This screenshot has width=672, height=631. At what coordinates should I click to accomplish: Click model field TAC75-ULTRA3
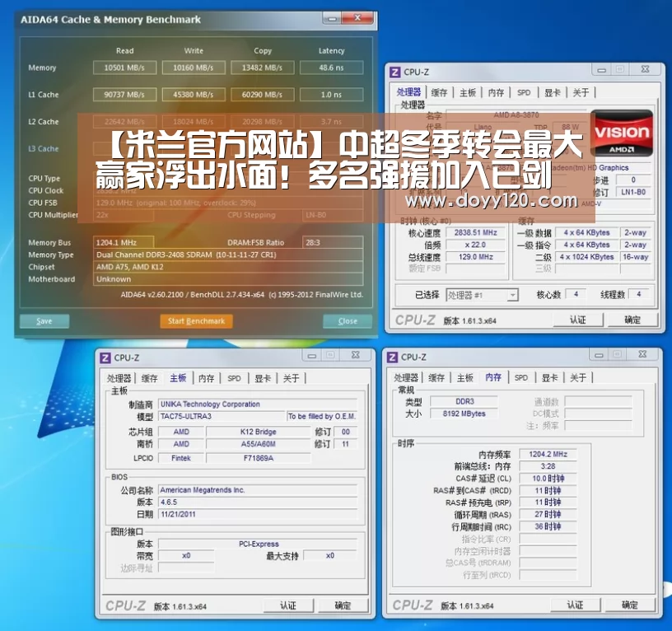click(x=222, y=416)
